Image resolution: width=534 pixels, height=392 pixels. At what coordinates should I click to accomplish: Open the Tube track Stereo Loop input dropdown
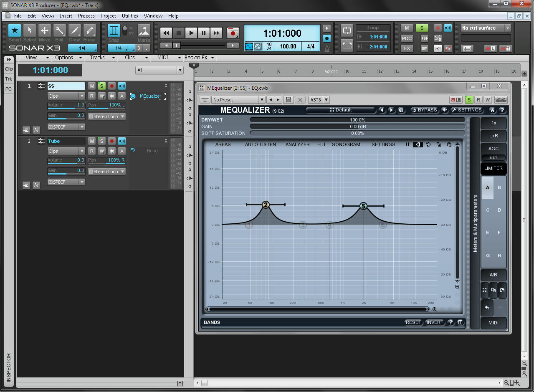tap(107, 172)
